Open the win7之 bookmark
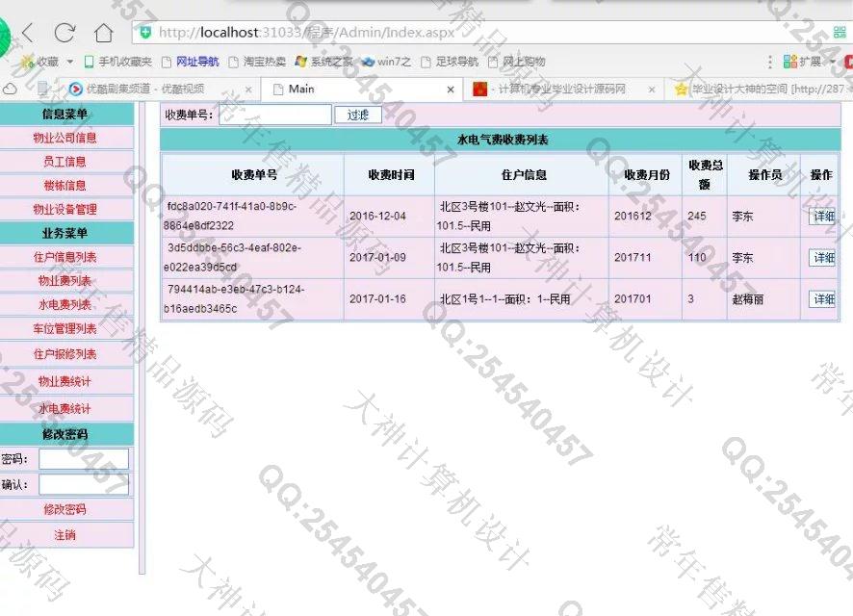 pyautogui.click(x=387, y=62)
